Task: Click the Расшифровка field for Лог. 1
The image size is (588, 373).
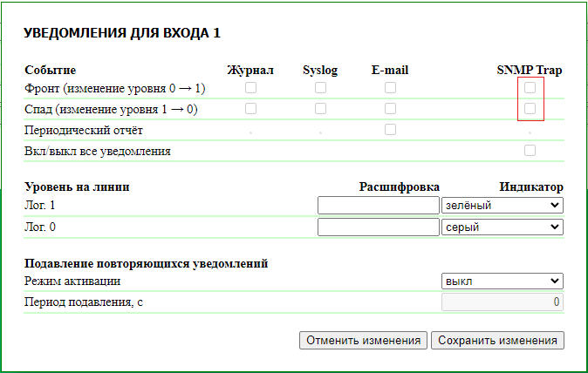Action: coord(378,205)
